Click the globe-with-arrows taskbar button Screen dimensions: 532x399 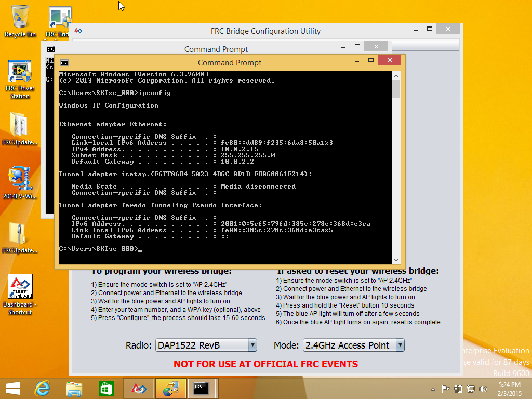(170, 389)
